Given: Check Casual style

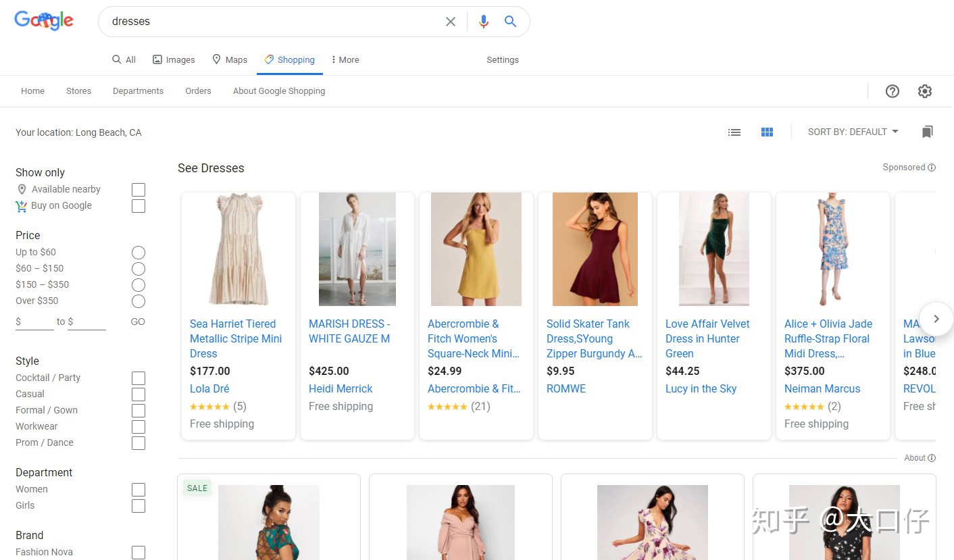Looking at the screenshot, I should (139, 394).
